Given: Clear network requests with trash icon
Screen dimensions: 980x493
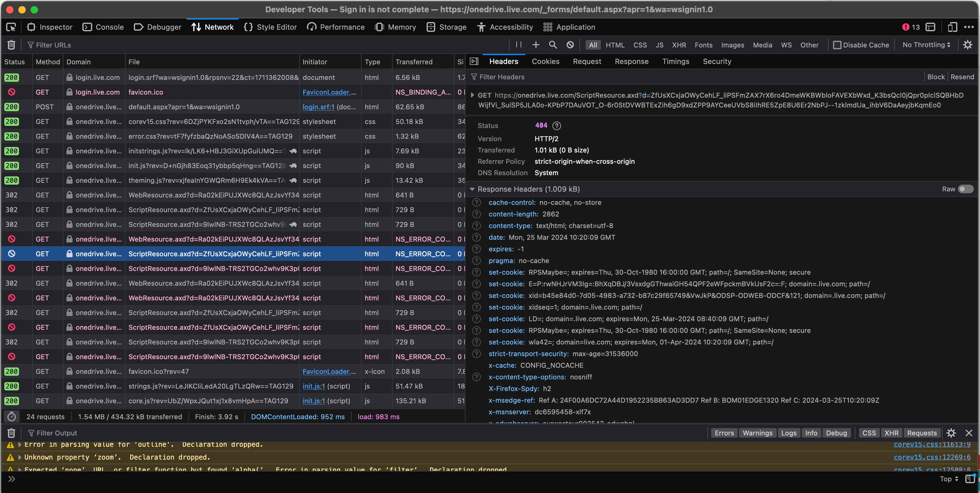Looking at the screenshot, I should tap(11, 45).
